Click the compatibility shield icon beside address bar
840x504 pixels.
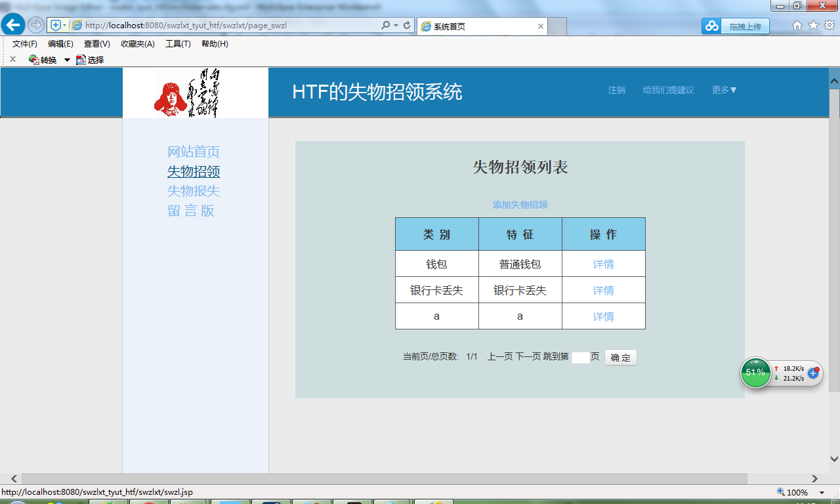[x=58, y=26]
